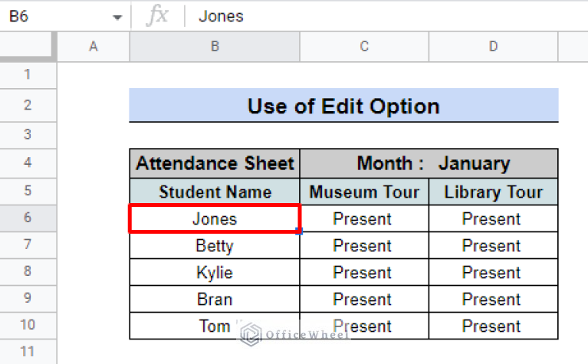Select row 8 header
This screenshot has width=588, height=364.
[28, 271]
